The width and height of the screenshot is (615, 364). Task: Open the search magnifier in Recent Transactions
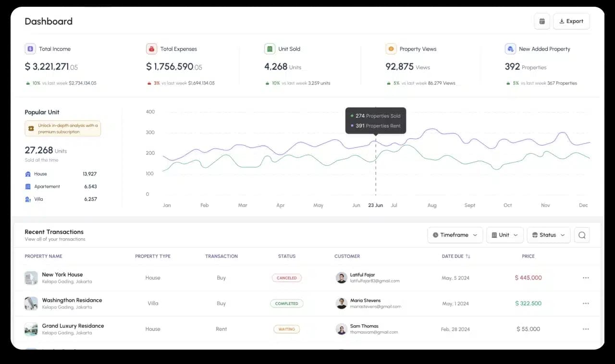(581, 235)
